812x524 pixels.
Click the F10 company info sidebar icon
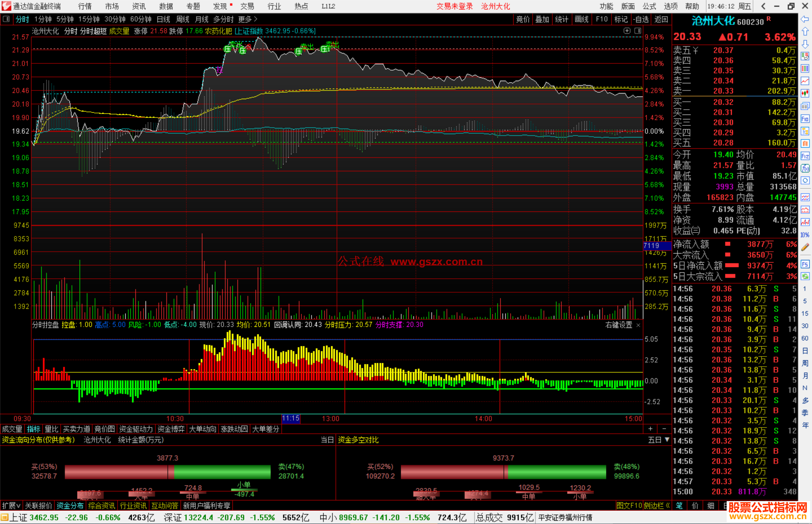click(x=805, y=119)
